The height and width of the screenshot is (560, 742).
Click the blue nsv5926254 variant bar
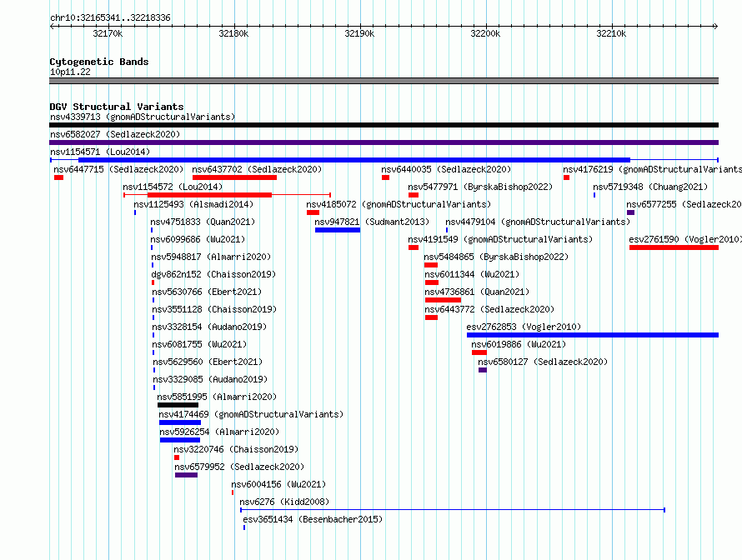pyautogui.click(x=180, y=440)
